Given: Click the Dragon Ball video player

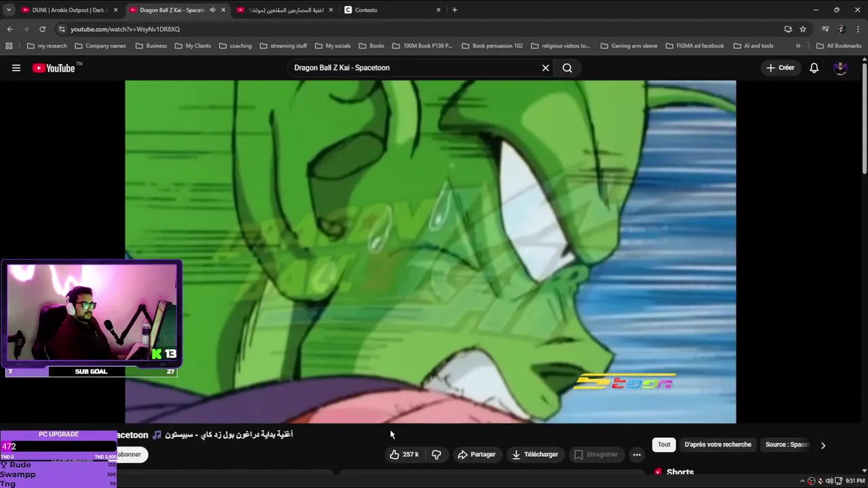Looking at the screenshot, I should [x=431, y=251].
